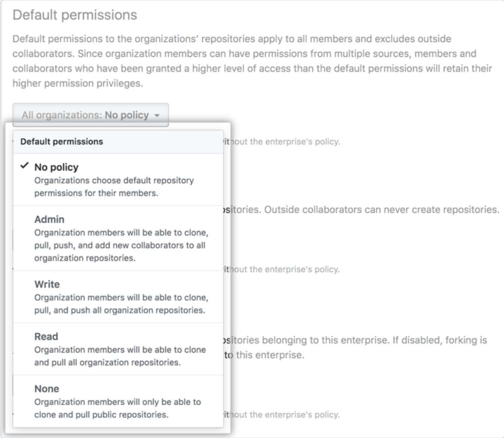Screen dimensions: 504x438
Task: Click the None description about public repositories
Action: [117, 408]
